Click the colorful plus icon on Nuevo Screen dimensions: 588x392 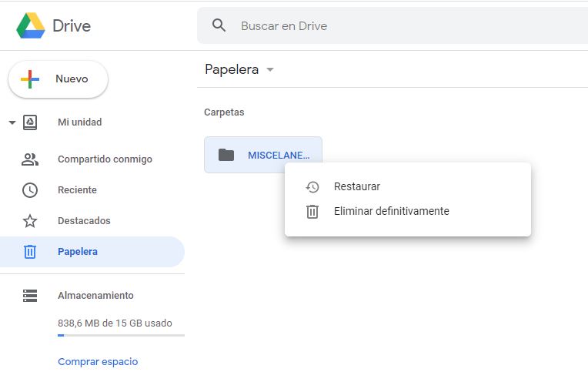[30, 79]
